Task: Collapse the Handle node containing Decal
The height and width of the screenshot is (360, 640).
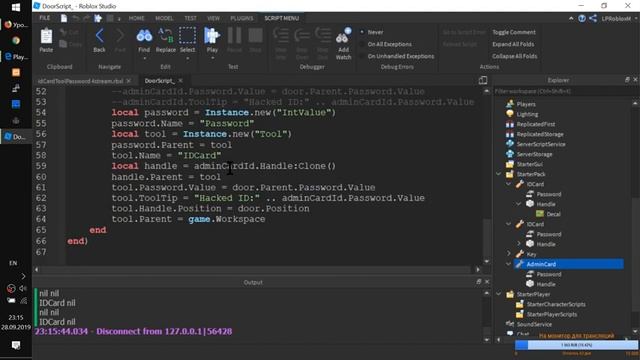Action: click(519, 204)
